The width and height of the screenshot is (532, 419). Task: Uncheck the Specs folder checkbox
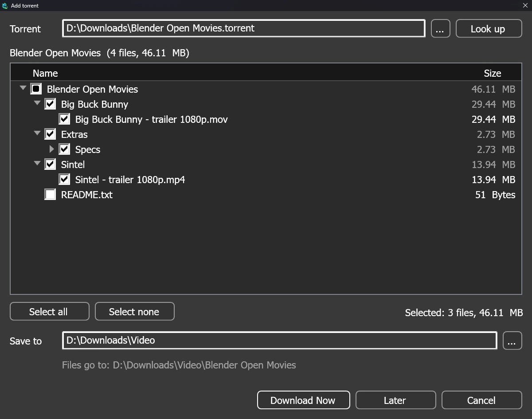(64, 149)
